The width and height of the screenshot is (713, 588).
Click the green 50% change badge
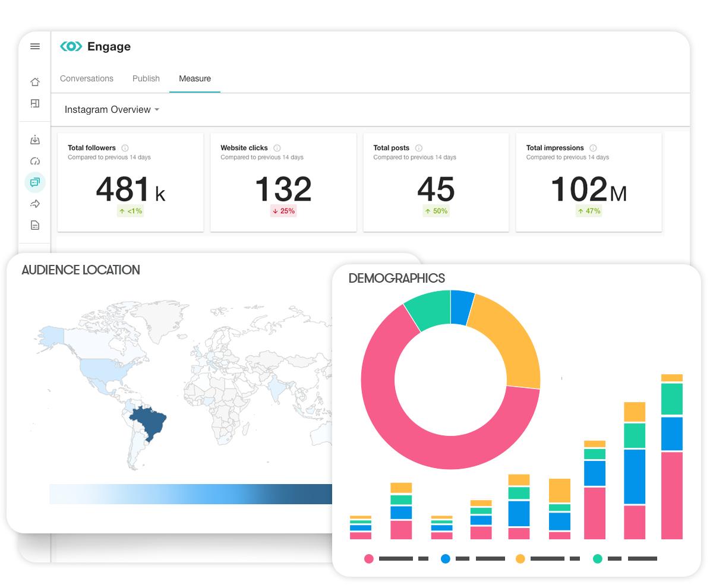436,211
